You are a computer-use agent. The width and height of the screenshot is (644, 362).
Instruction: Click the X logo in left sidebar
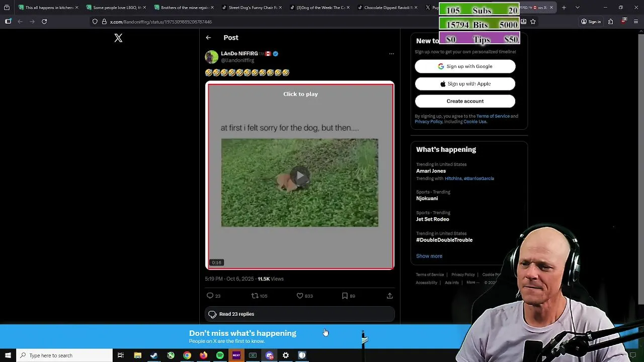pos(118,38)
